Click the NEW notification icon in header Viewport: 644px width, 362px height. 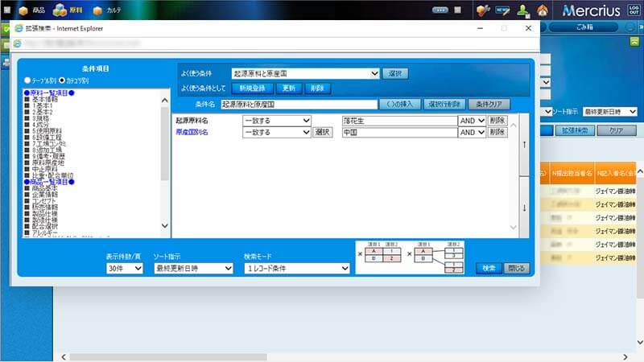tap(502, 10)
